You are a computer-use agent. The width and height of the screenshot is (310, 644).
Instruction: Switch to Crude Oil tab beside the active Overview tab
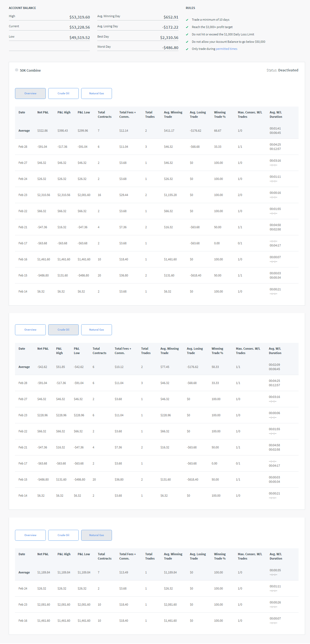[x=63, y=93]
